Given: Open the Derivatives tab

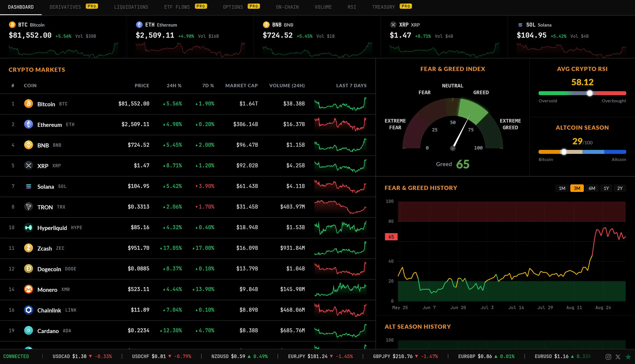Looking at the screenshot, I should click(65, 7).
